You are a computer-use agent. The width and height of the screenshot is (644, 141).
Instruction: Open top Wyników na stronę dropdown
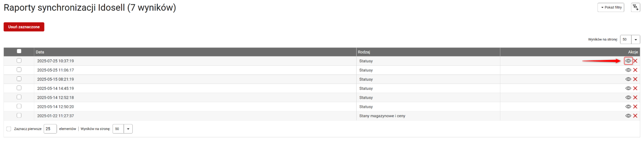[x=635, y=40]
